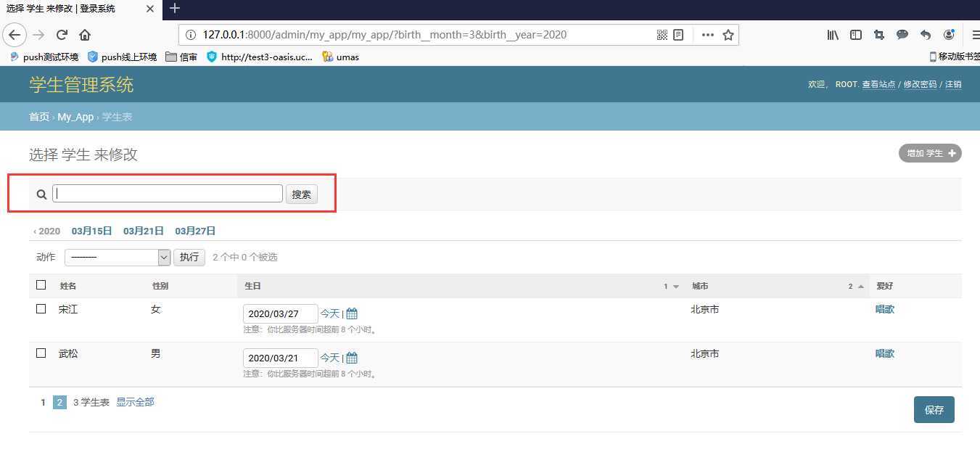This screenshot has height=476, width=980.
Task: Focus the student search input field
Action: 168,194
